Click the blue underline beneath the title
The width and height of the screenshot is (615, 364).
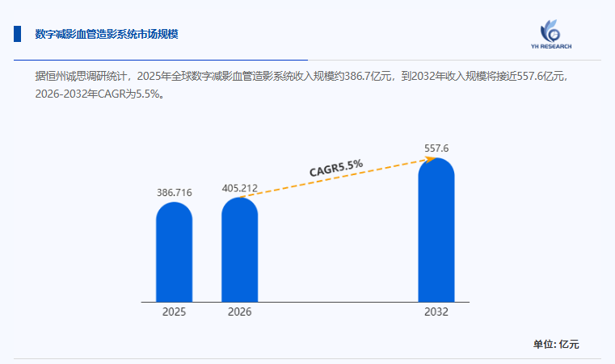(x=161, y=60)
